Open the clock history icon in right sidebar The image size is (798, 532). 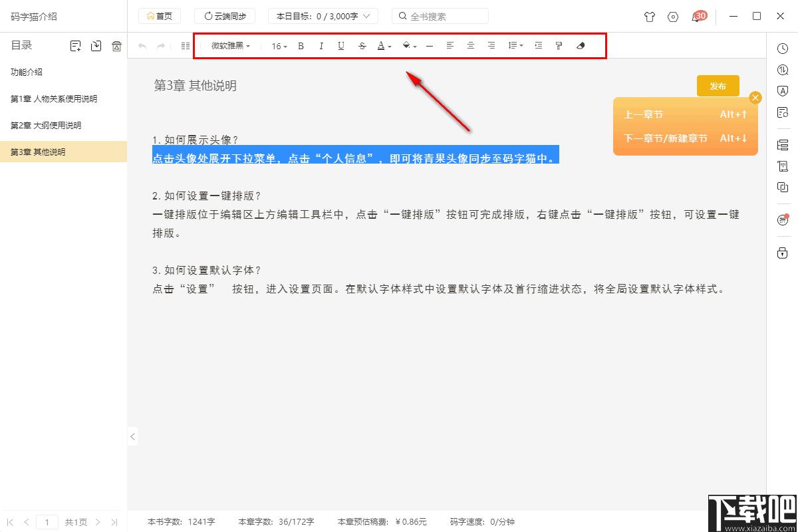[x=782, y=49]
